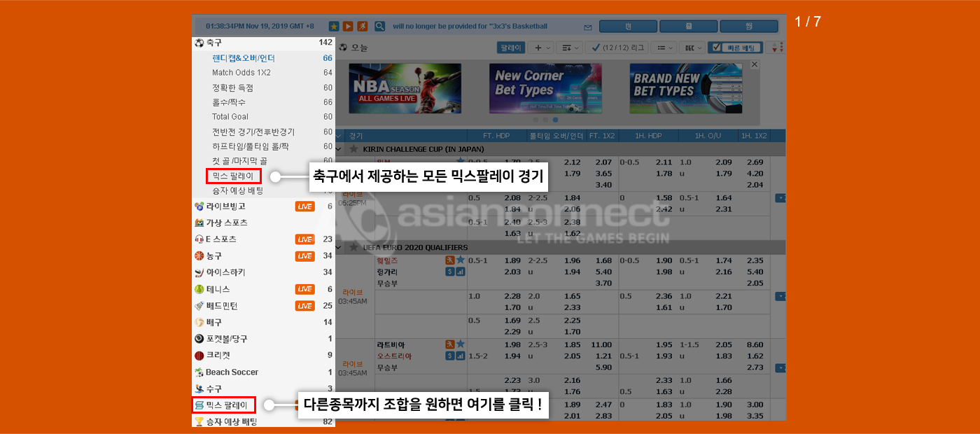The height and width of the screenshot is (434, 980).
Task: Favorite the UEFA EURO 2020 QUALIFIERS league star
Action: pos(353,247)
